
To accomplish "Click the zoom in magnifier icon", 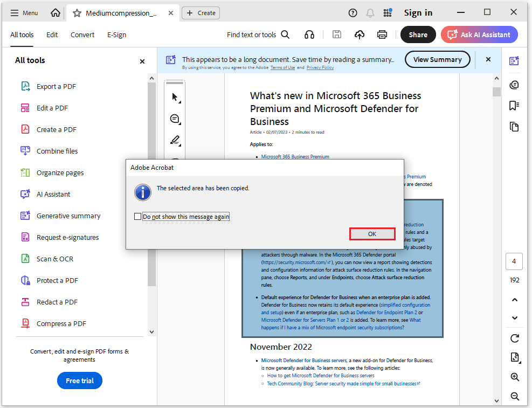I will tap(515, 377).
